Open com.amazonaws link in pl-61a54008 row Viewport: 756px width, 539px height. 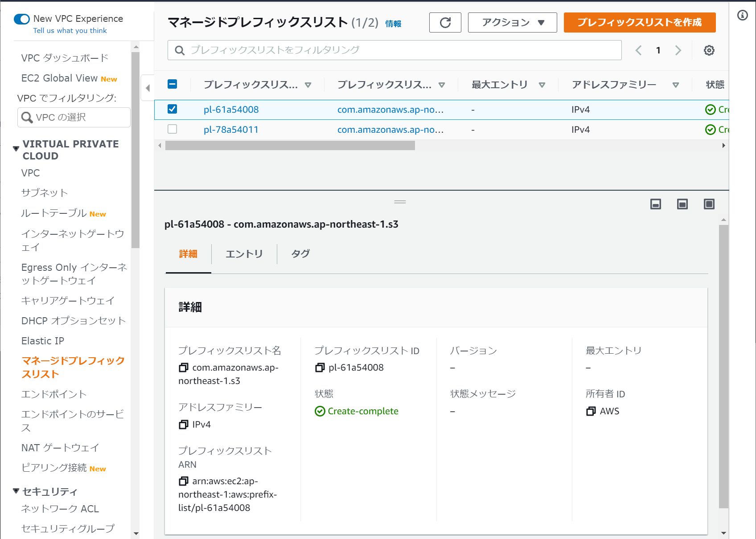point(390,110)
